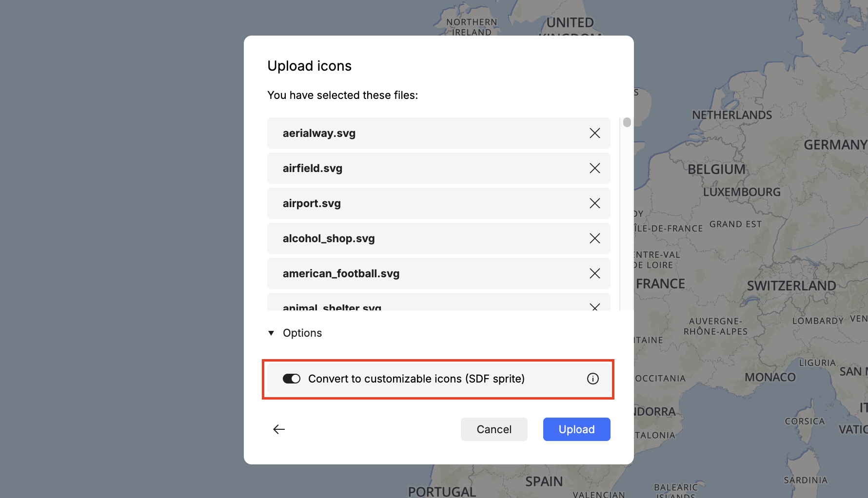This screenshot has width=868, height=498.
Task: Click the Germany label on the map
Action: coord(834,145)
